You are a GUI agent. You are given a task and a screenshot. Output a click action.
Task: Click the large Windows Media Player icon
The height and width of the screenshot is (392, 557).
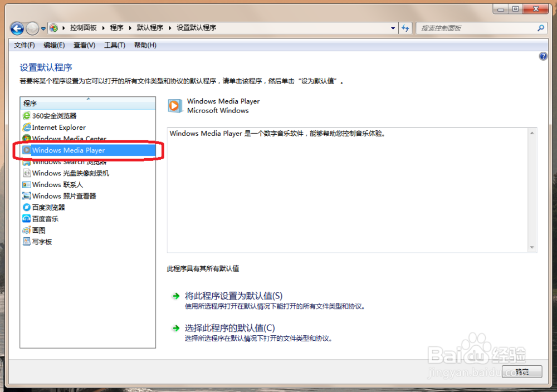coord(174,106)
